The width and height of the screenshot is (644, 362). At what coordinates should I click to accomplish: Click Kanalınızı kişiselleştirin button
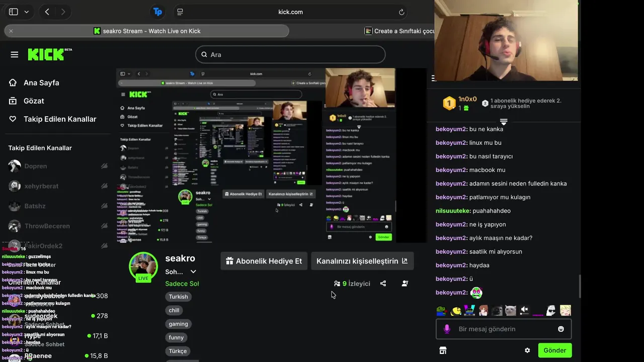362,261
